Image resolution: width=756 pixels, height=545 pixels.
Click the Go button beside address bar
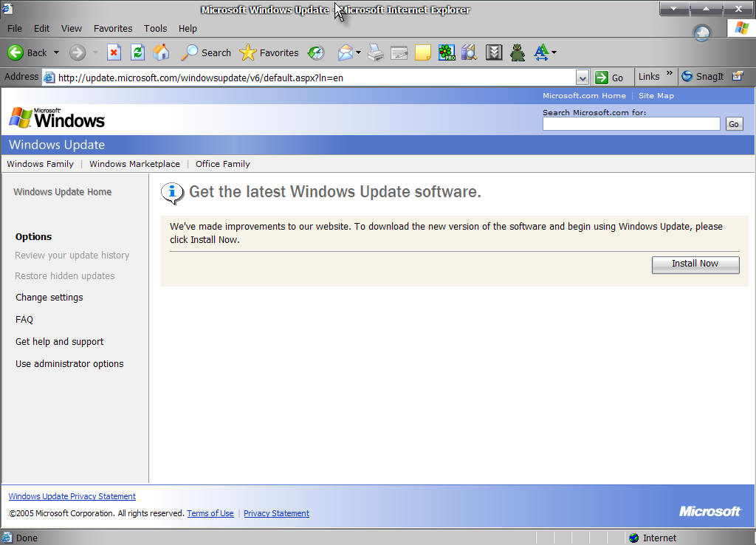click(609, 77)
